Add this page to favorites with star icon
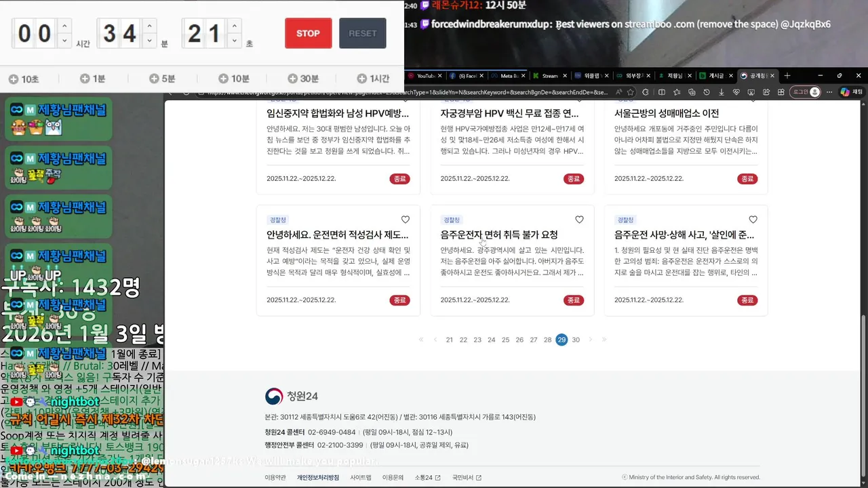The height and width of the screenshot is (488, 868). [x=630, y=92]
